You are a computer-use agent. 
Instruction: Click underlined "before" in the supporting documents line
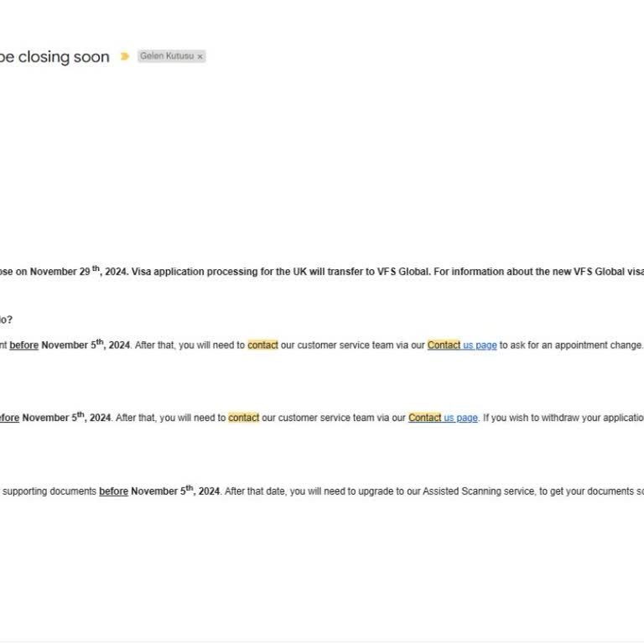coord(113,491)
